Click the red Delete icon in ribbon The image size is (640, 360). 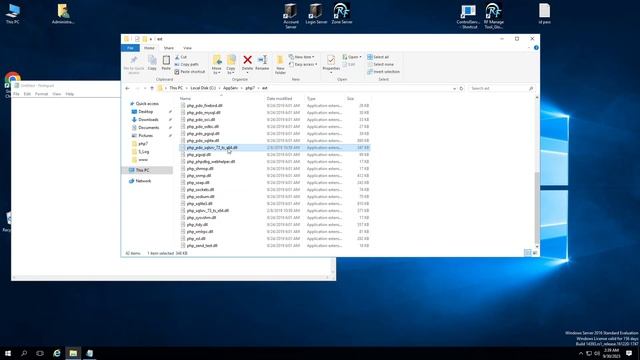[x=247, y=60]
